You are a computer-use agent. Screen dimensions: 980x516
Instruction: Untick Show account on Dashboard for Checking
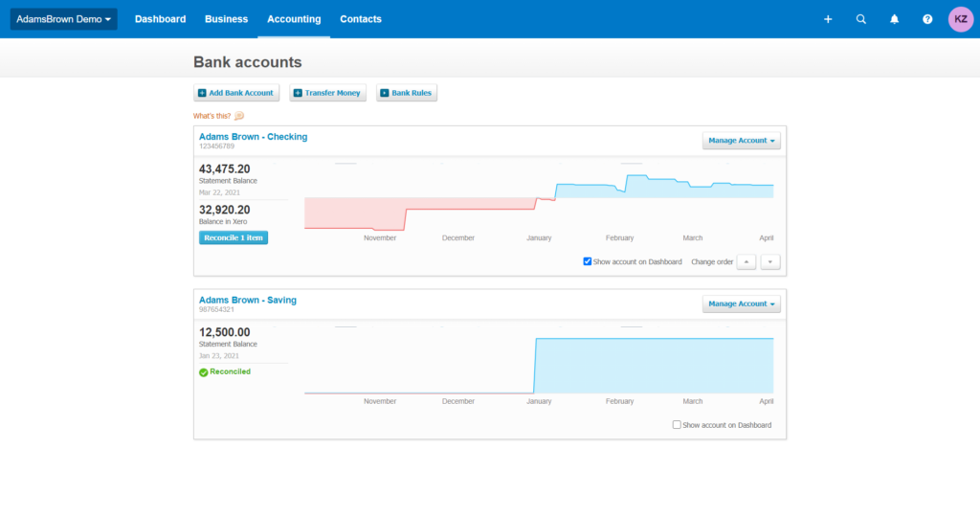(588, 261)
